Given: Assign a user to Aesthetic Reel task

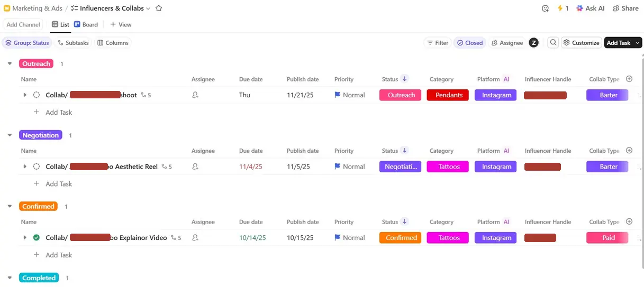Looking at the screenshot, I should [195, 166].
